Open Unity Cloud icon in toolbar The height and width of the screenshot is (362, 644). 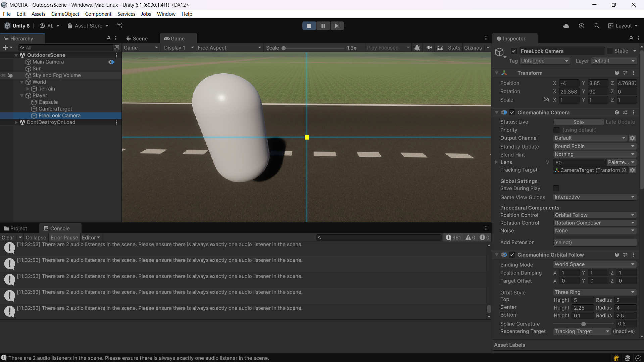click(x=566, y=26)
